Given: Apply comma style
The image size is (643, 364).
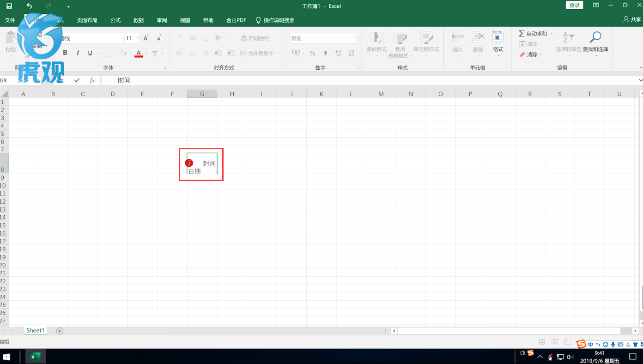Looking at the screenshot, I should 325,53.
